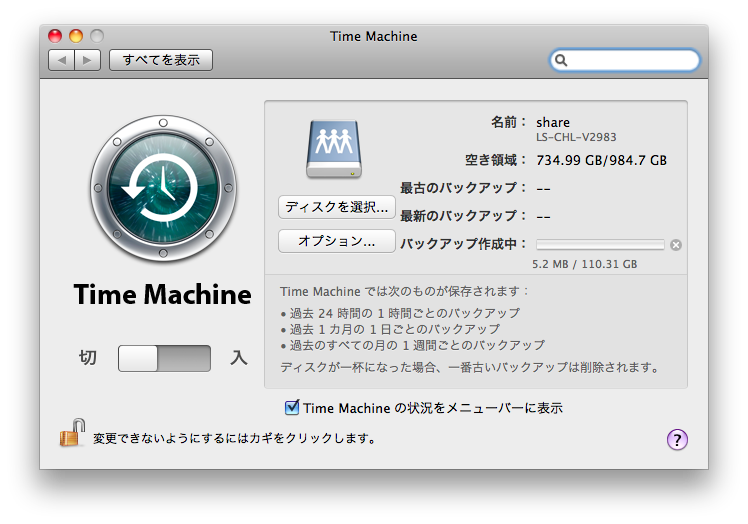Open help with the purple question mark button
Image resolution: width=748 pixels, height=524 pixels.
(677, 440)
